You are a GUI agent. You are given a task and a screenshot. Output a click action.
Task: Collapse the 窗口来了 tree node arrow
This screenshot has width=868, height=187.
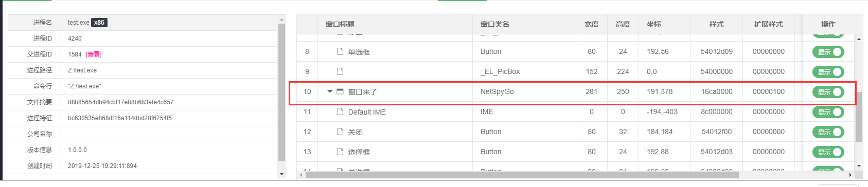330,91
